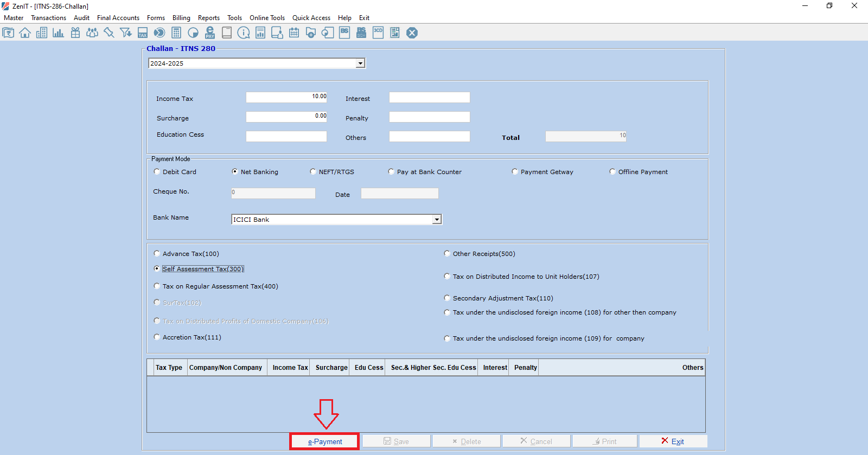Open the information bubble toolbar icon

coord(244,33)
